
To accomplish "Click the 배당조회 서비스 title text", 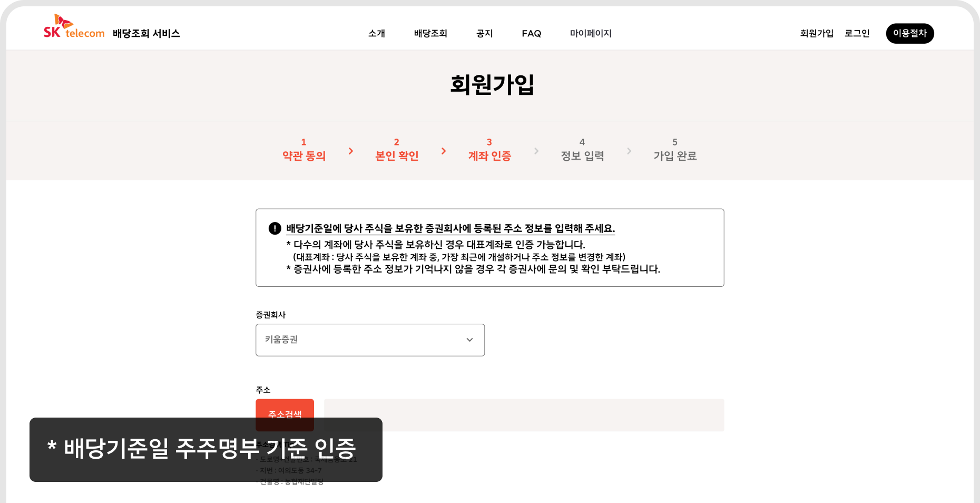I will 146,33.
